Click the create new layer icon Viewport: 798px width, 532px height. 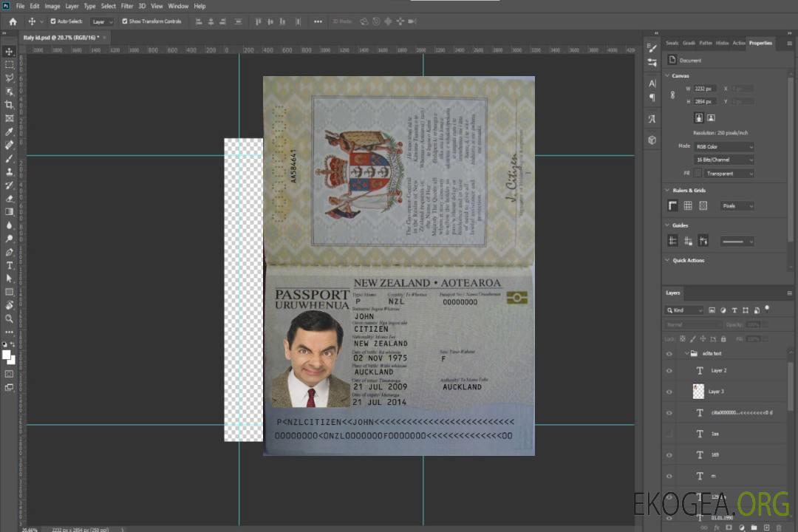tap(766, 528)
